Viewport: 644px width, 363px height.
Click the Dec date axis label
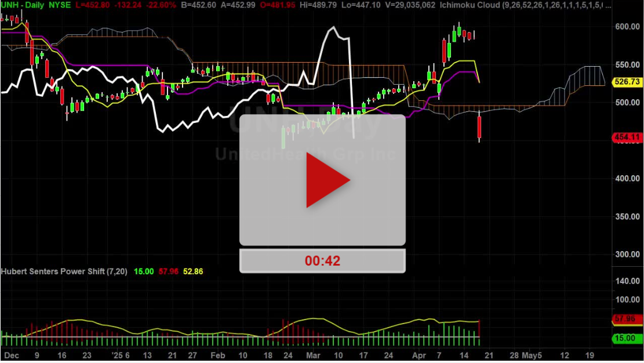12,355
